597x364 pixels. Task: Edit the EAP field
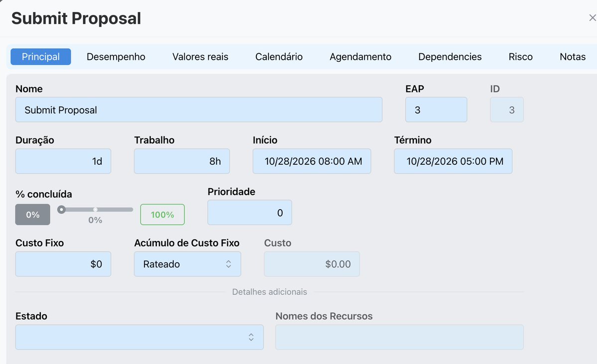436,110
